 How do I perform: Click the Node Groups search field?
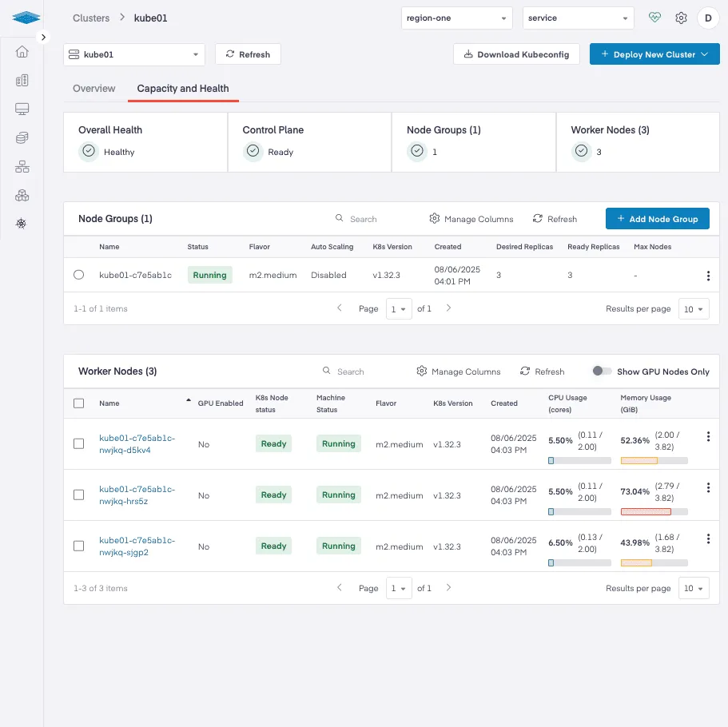click(x=363, y=219)
